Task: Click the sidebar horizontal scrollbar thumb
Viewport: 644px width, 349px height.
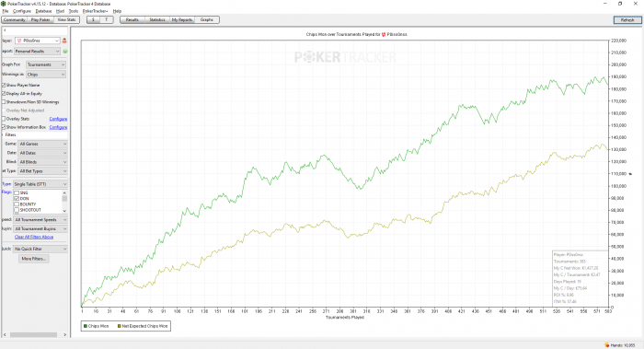Action: coord(33,335)
